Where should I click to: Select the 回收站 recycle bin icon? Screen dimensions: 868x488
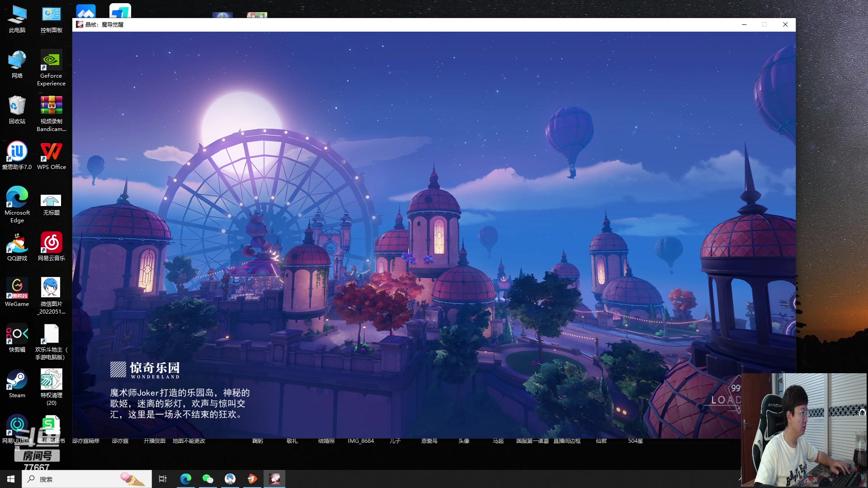click(17, 110)
